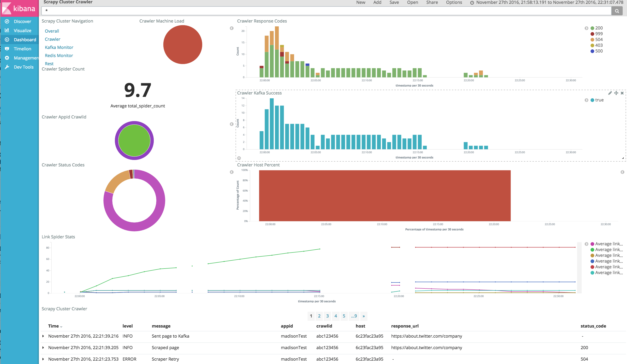627x364 pixels.
Task: Edit the Crawler Kafka Success panel
Action: point(610,93)
